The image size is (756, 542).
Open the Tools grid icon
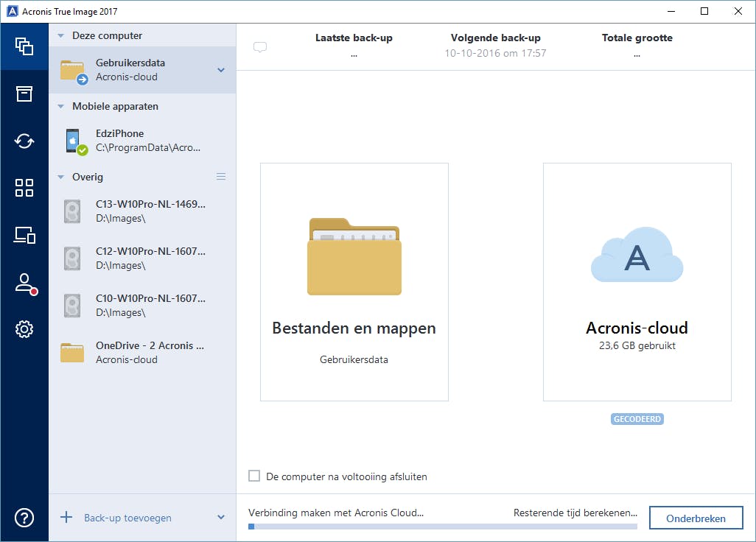pyautogui.click(x=24, y=188)
